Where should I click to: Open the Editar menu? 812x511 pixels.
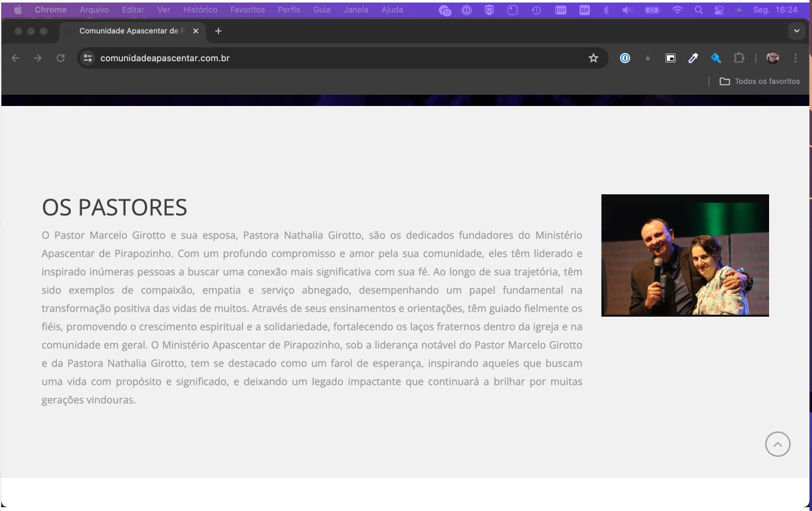click(x=133, y=9)
